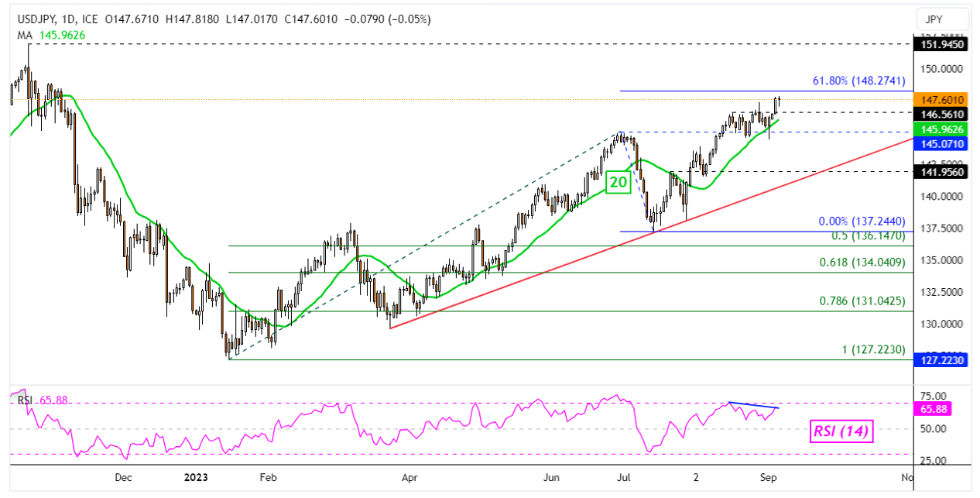The height and width of the screenshot is (498, 980).
Task: Click the 0.618 (134.0409) retracement label
Action: (x=861, y=262)
